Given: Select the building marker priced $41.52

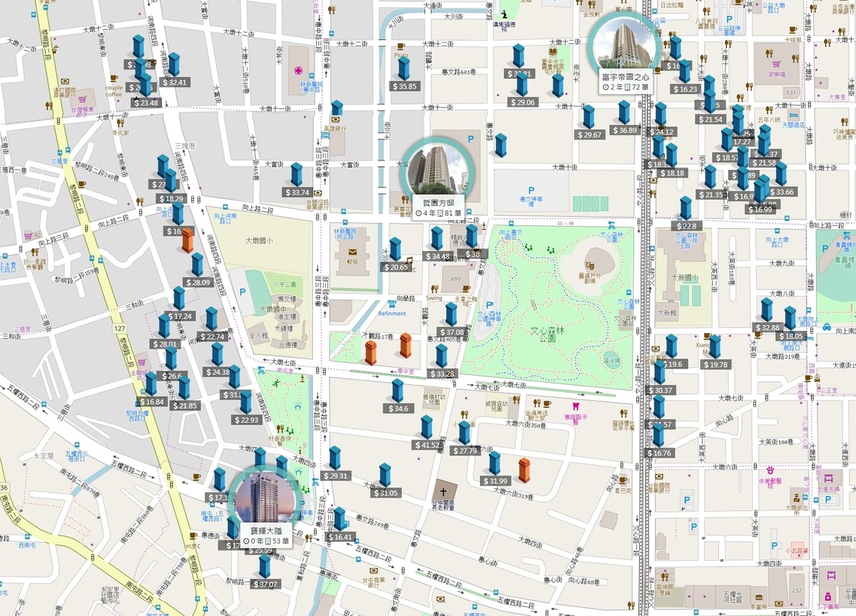Looking at the screenshot, I should pyautogui.click(x=427, y=427).
